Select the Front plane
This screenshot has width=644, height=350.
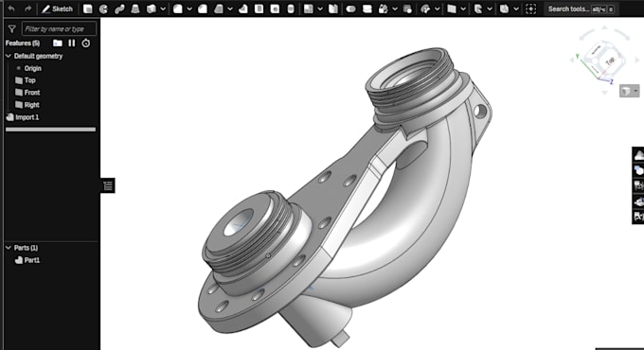tap(32, 93)
